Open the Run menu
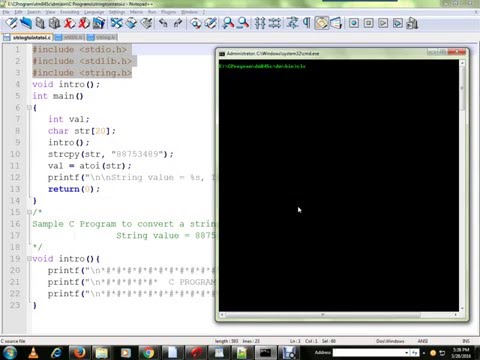The width and height of the screenshot is (480, 360). tap(152, 12)
